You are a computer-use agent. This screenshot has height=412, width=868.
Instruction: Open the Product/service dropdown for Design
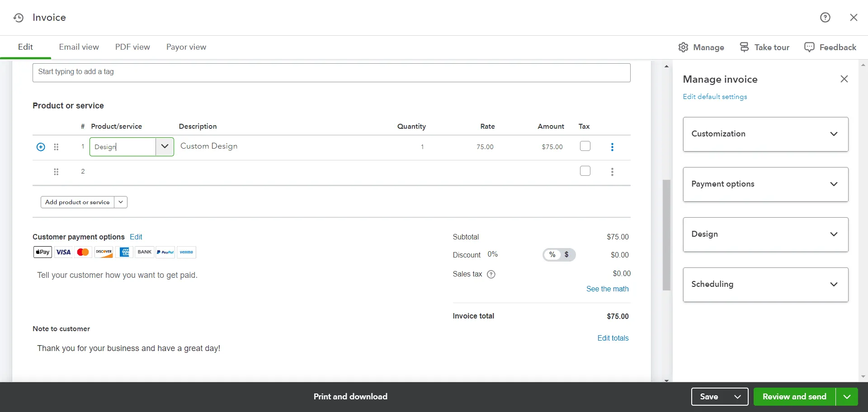165,146
